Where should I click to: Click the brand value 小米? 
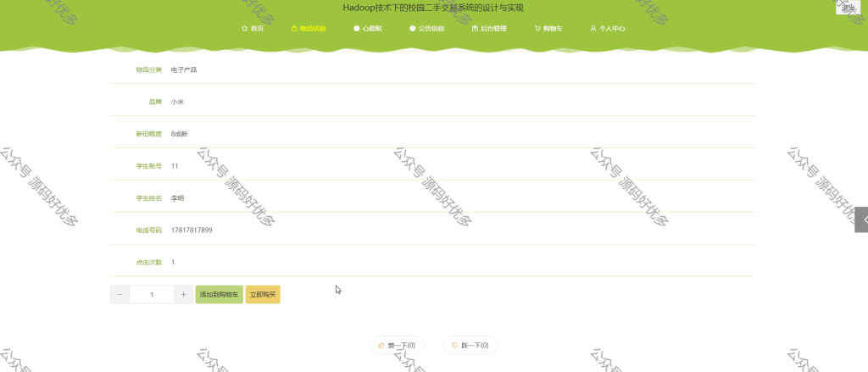click(x=177, y=102)
